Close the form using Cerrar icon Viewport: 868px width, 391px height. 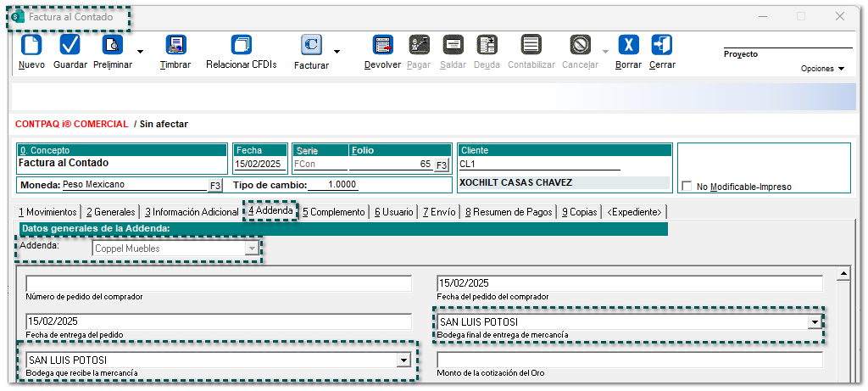point(662,45)
